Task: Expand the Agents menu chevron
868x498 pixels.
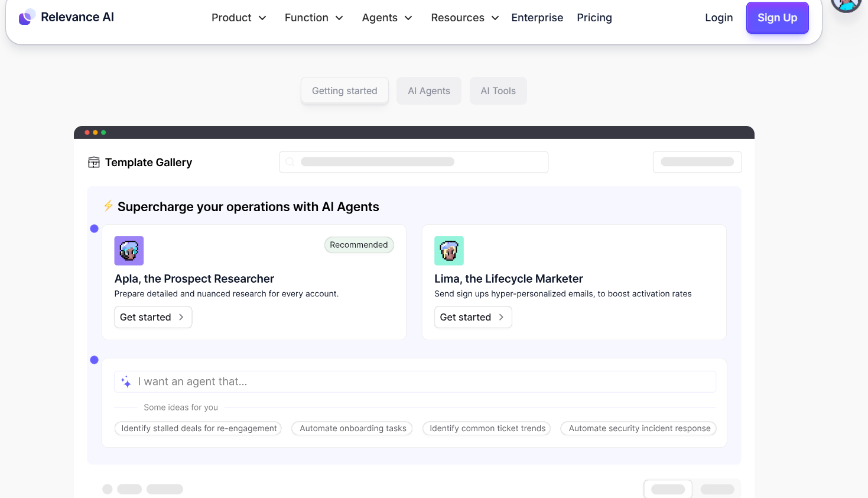Action: click(x=408, y=18)
